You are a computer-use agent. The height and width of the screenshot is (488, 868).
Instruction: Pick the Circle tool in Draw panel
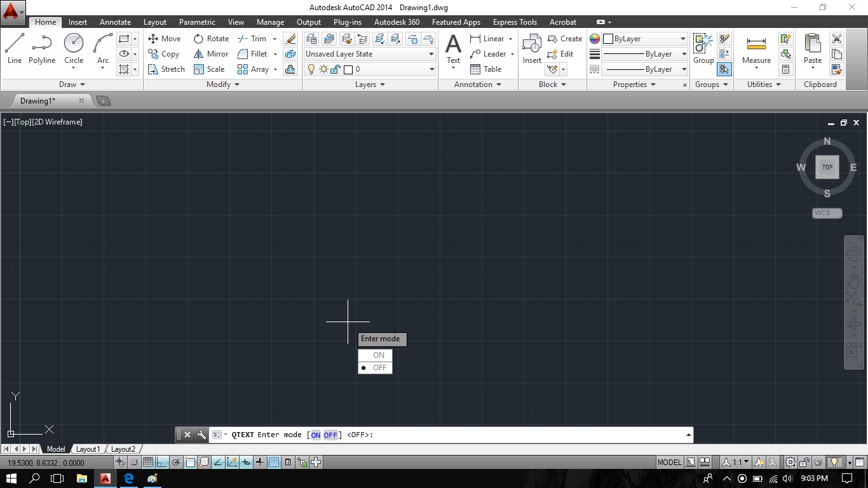point(74,49)
